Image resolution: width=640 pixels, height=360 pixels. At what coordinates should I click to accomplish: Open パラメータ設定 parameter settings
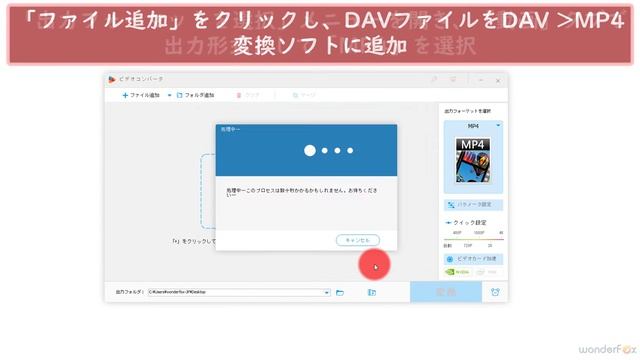coord(473,204)
